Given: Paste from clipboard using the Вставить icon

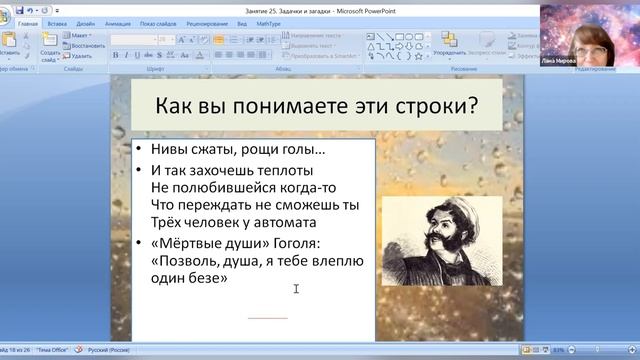Looking at the screenshot, I should click(9, 40).
